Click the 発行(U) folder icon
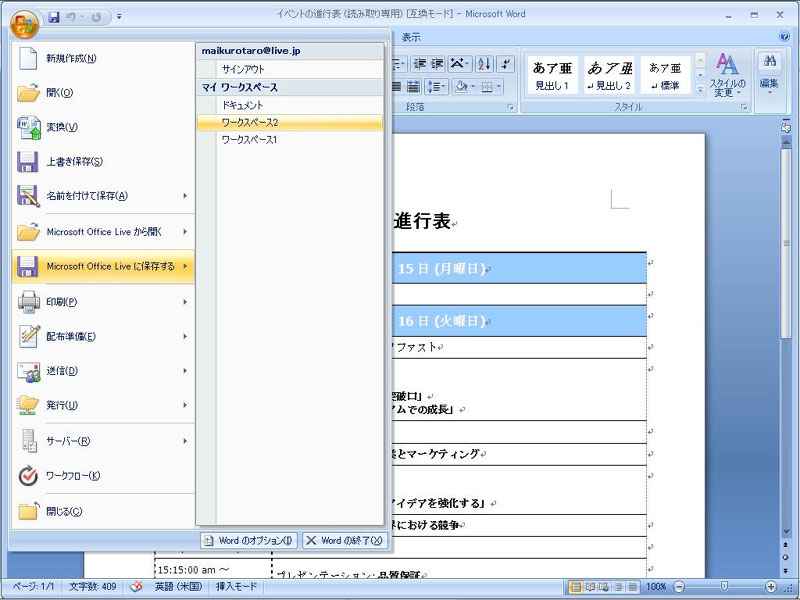This screenshot has width=800, height=600. (x=28, y=406)
